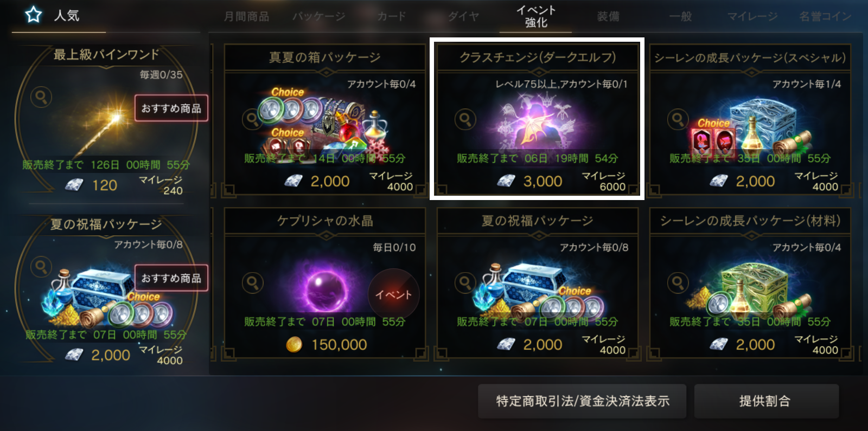
Task: Click 特定商取引法/資金決済法表示 button
Action: point(582,401)
